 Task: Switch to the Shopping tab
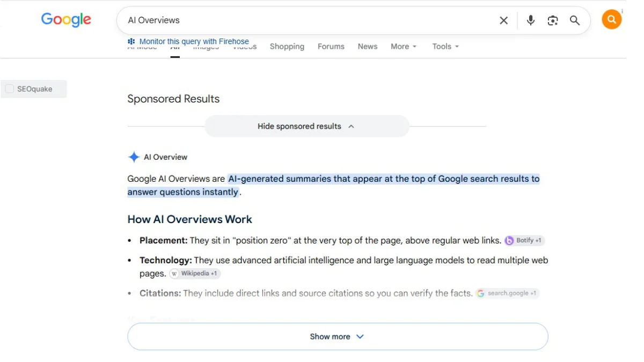pyautogui.click(x=287, y=47)
